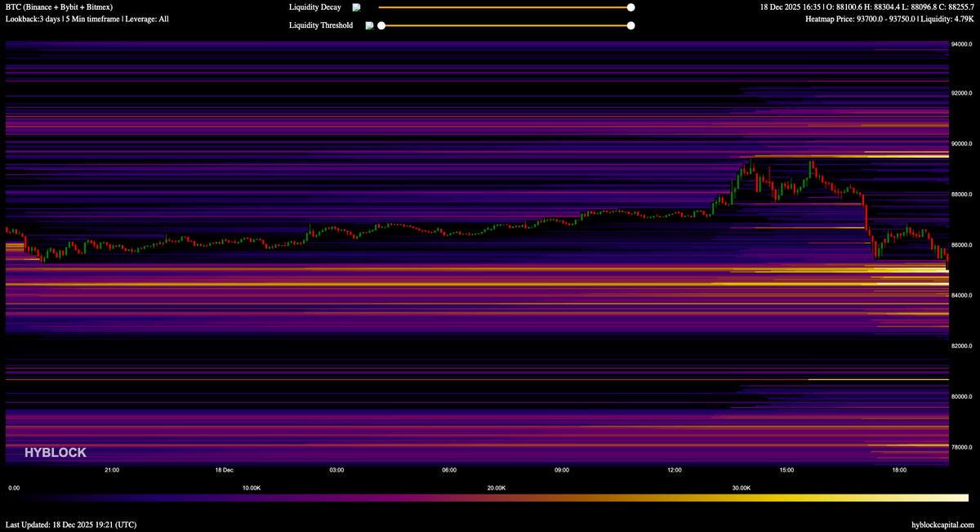Click the lower Liquidity Threshold slider handle

pos(381,25)
